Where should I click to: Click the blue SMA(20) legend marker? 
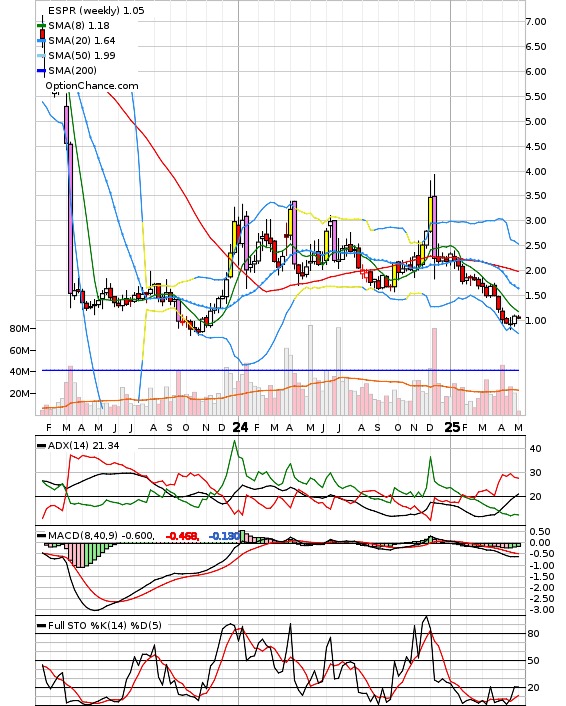(41, 41)
